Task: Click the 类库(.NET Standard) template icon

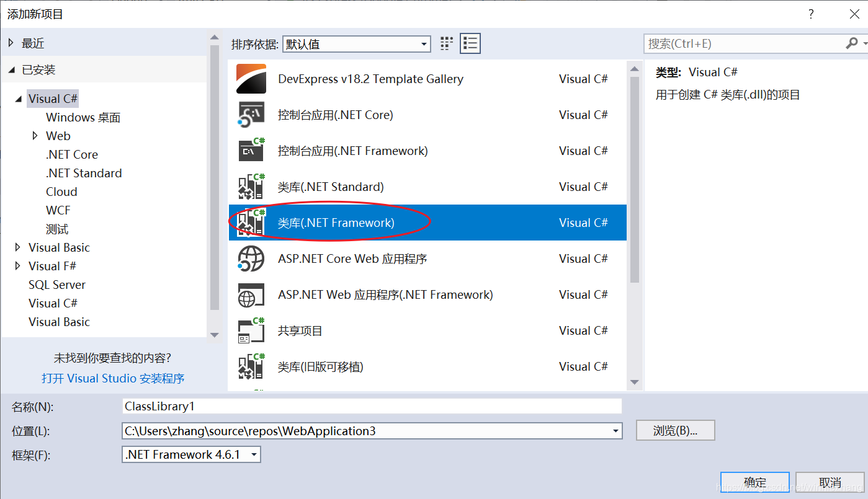Action: (x=251, y=187)
